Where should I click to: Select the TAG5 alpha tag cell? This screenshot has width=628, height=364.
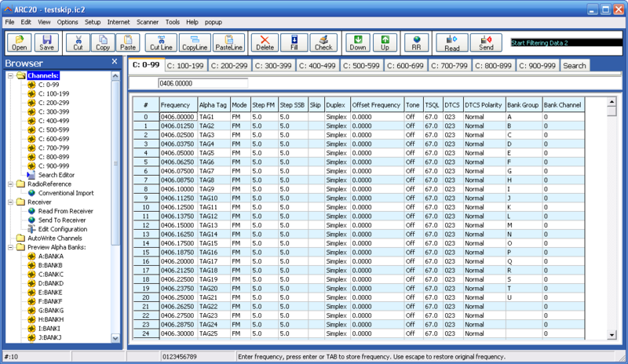(x=214, y=153)
